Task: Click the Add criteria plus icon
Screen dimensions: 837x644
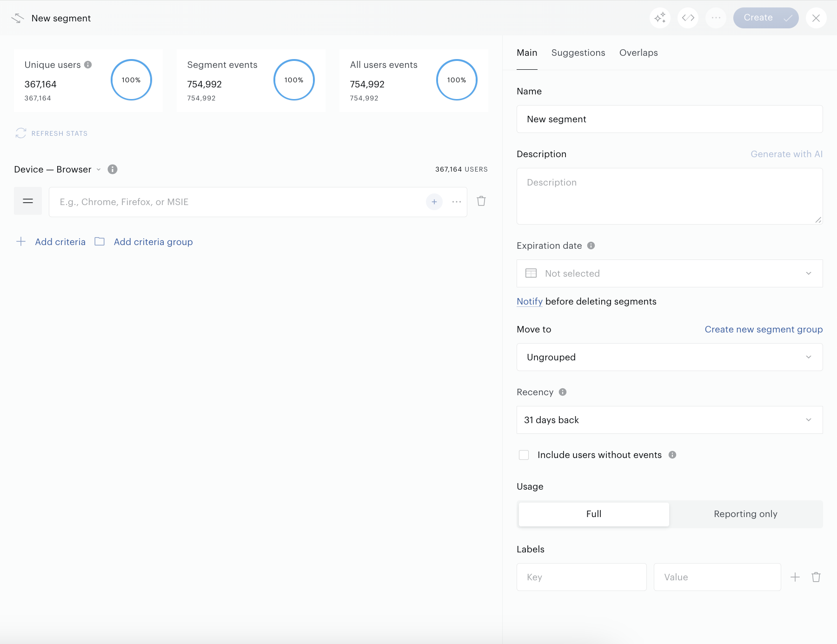Action: (21, 241)
